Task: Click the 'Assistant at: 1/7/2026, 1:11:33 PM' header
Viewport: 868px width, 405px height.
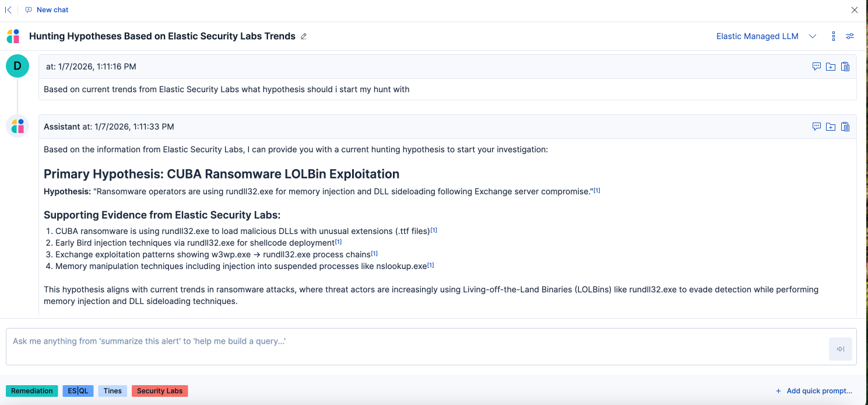Action: pos(109,127)
